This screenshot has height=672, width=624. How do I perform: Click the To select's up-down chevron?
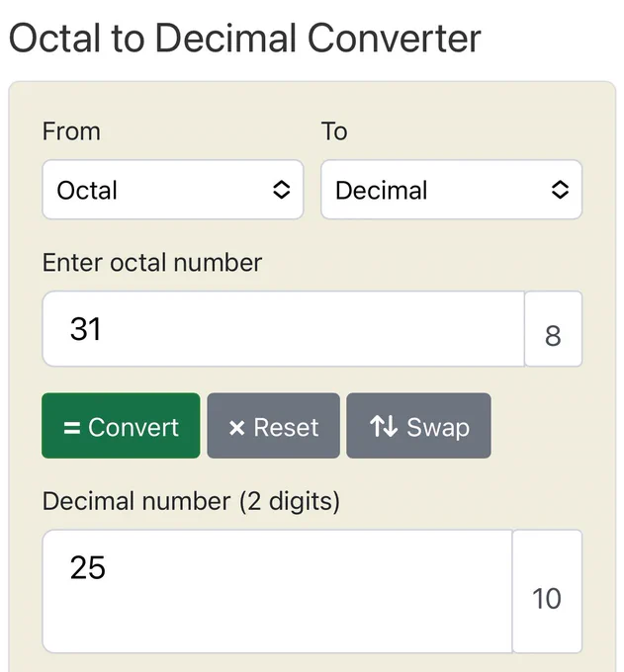[x=560, y=190]
